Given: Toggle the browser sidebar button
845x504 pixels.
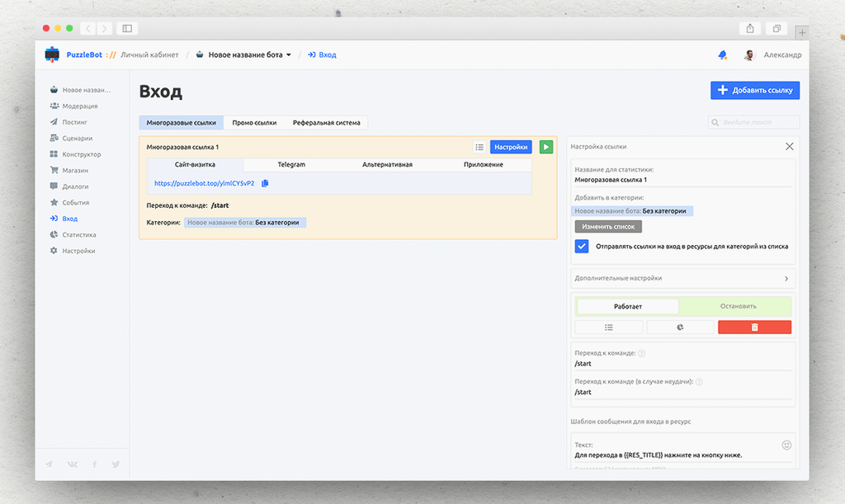Looking at the screenshot, I should click(x=127, y=29).
